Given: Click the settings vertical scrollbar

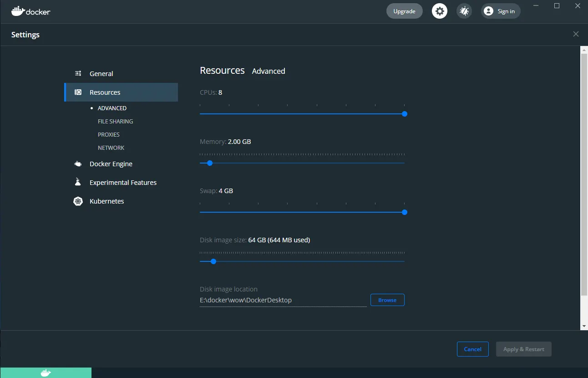Looking at the screenshot, I should (x=584, y=174).
